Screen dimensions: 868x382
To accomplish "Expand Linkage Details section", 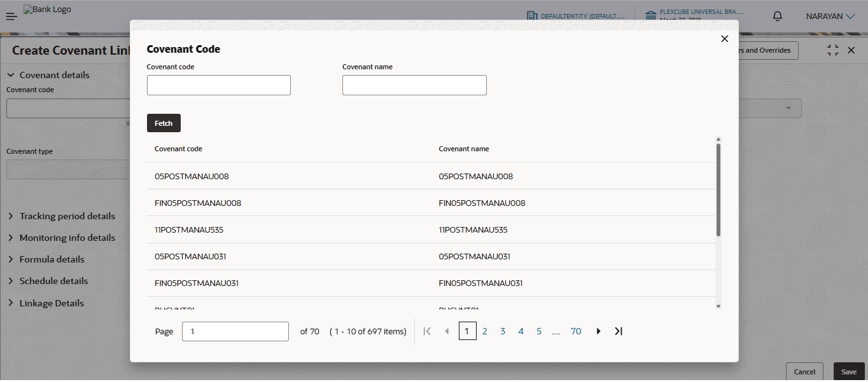I will 11,303.
